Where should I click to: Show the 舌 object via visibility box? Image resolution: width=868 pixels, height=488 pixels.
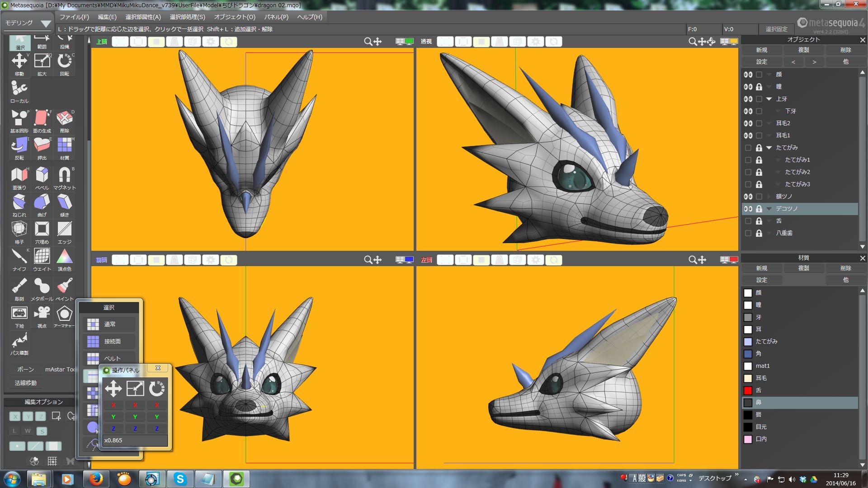(x=748, y=221)
